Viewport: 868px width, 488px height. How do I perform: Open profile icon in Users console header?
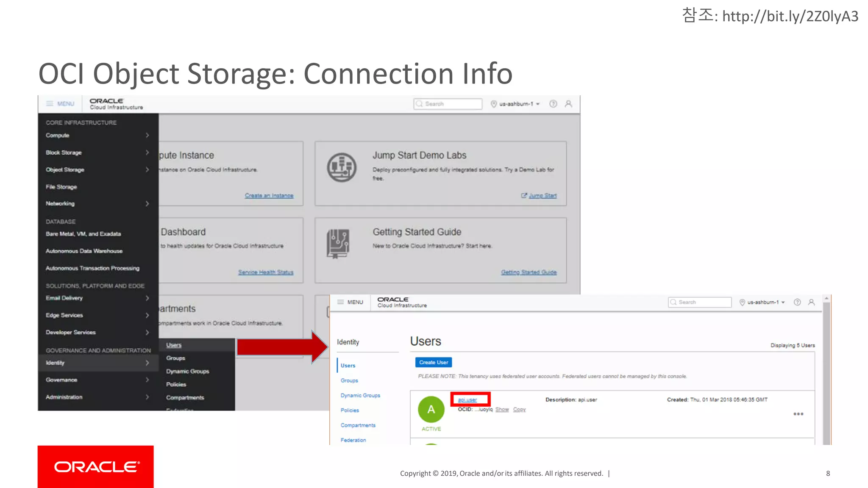[811, 302]
